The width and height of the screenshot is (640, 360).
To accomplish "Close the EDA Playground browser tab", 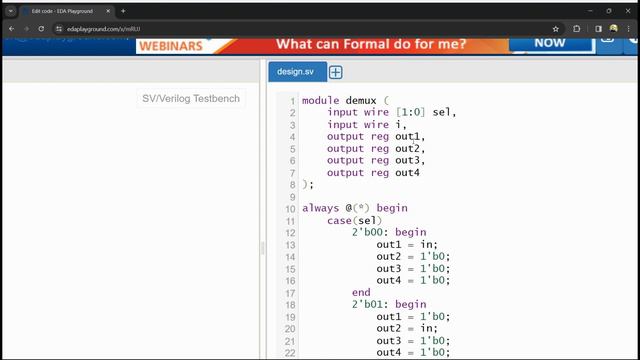I will coord(108,11).
